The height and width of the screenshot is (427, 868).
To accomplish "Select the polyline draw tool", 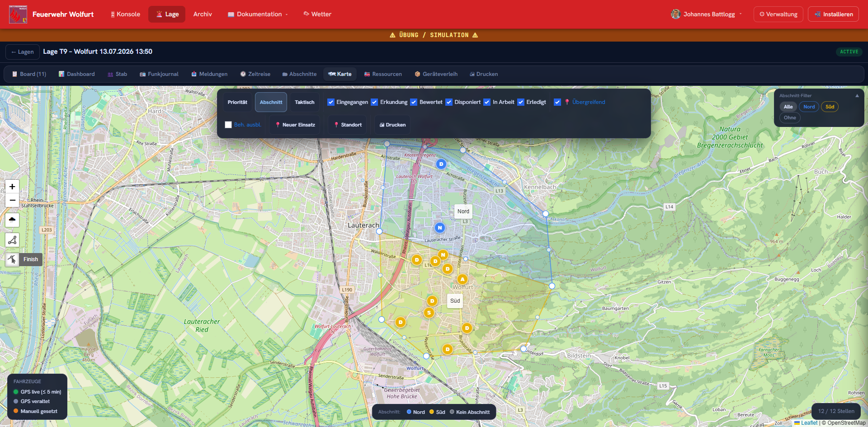I will coord(12,240).
